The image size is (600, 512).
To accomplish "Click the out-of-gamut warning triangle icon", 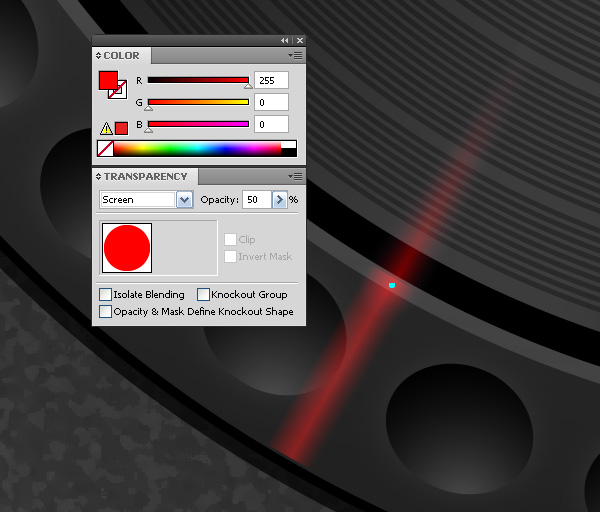I will (x=106, y=128).
